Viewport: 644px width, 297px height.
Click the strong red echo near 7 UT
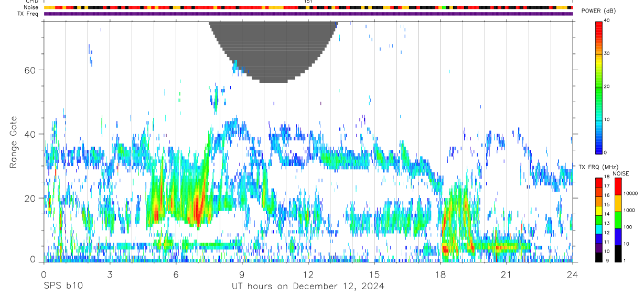[x=197, y=208]
